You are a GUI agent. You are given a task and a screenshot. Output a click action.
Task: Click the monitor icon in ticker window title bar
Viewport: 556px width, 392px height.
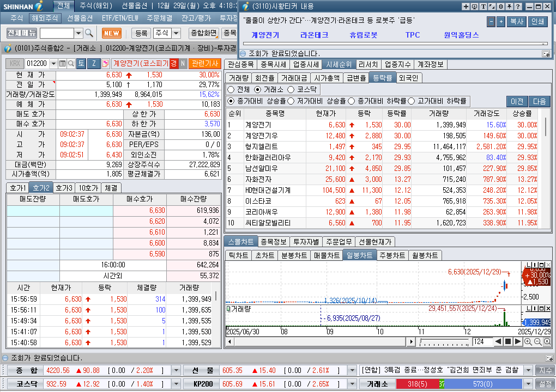click(474, 7)
